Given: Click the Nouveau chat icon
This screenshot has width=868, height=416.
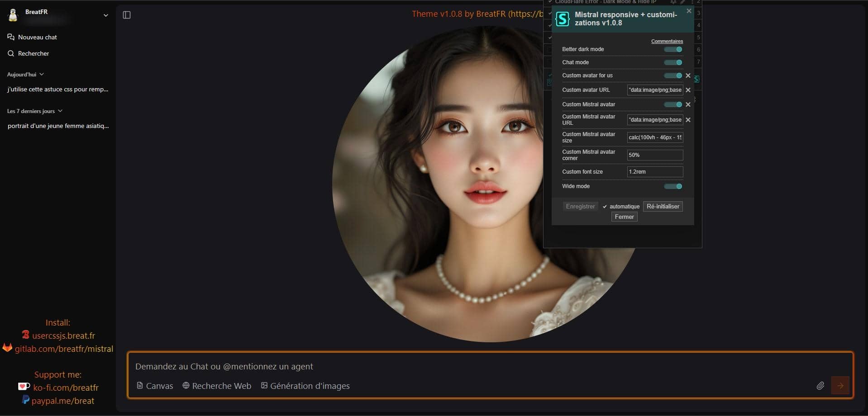Looking at the screenshot, I should click(x=11, y=37).
